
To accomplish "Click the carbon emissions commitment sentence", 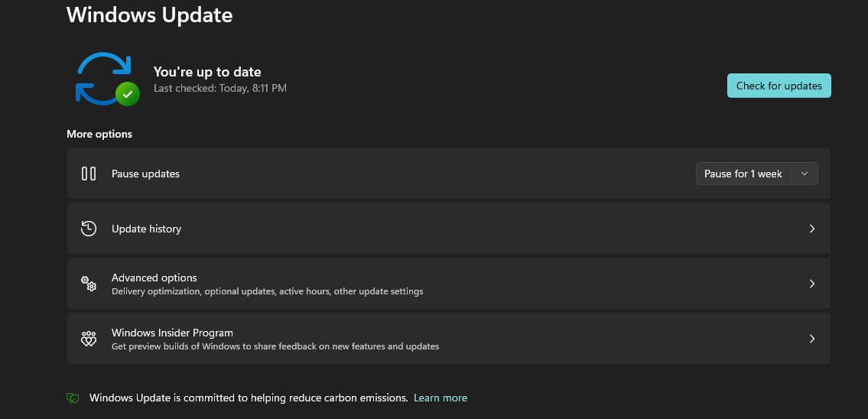I will click(x=249, y=398).
